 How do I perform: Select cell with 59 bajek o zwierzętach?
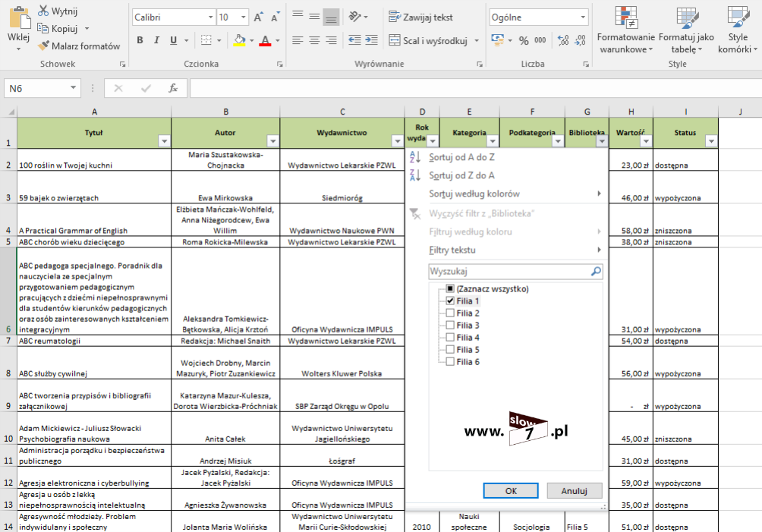click(x=94, y=187)
